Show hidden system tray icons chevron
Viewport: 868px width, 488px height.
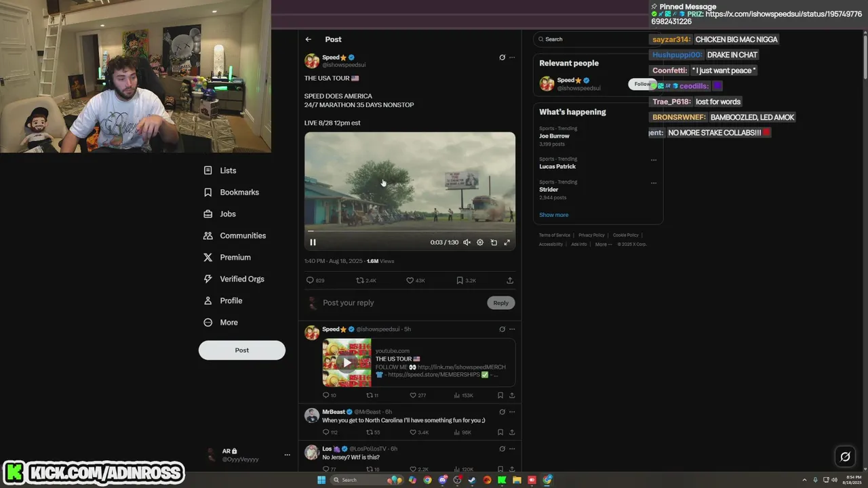pos(805,480)
